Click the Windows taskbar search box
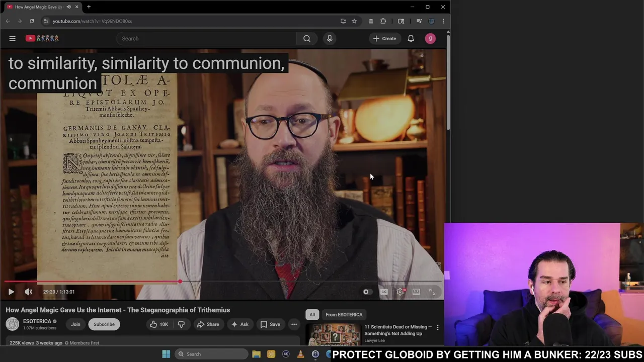Viewport: 644px width, 362px height. [x=211, y=354]
